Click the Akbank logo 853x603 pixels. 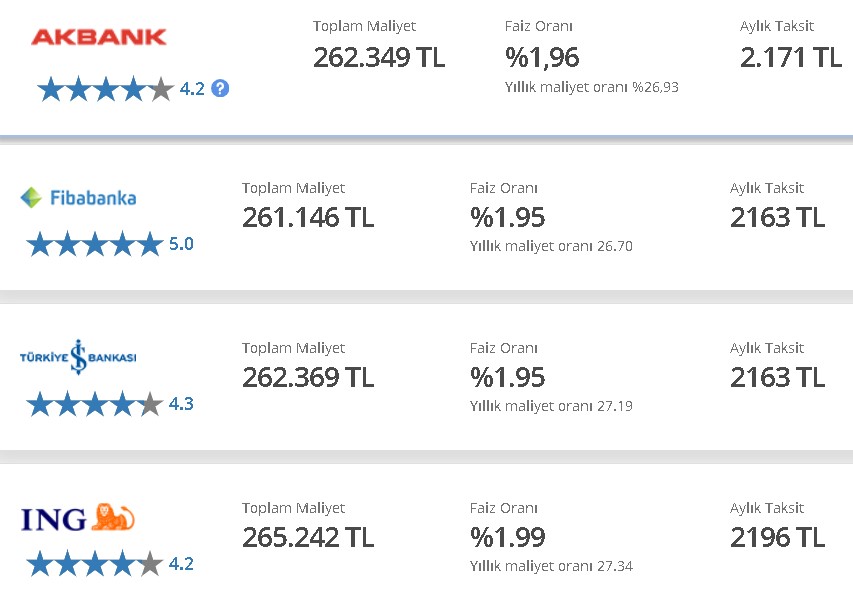[x=98, y=37]
